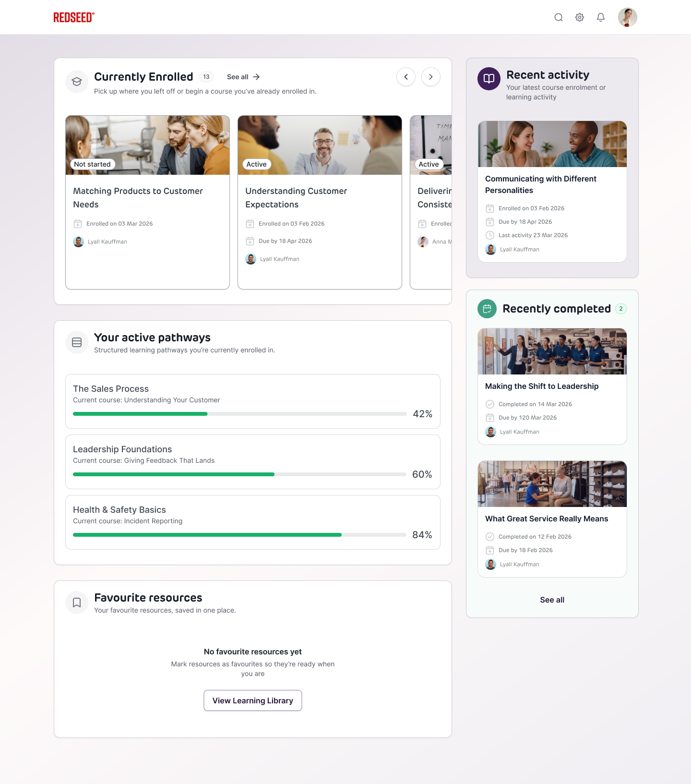
Task: Click the Favourite resources bookmark icon
Action: click(77, 603)
